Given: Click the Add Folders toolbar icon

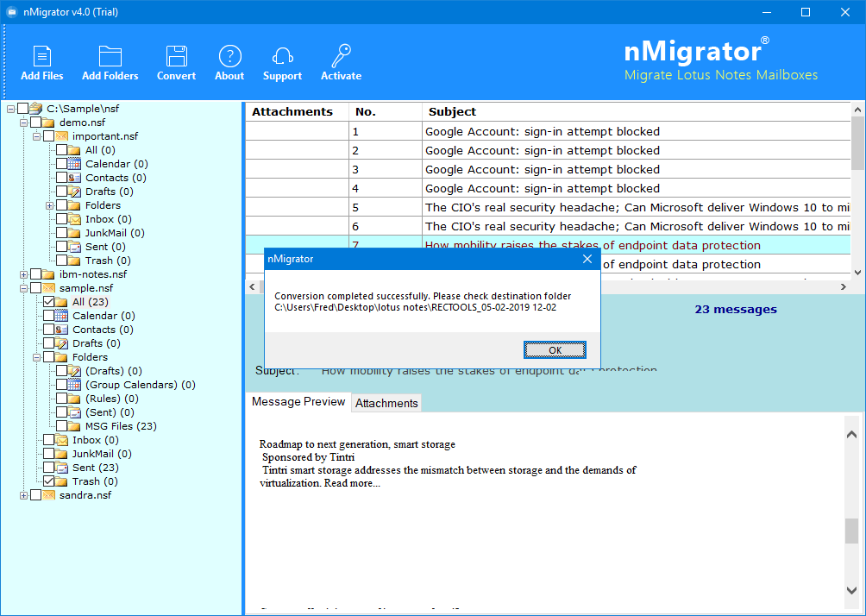Looking at the screenshot, I should pos(110,56).
